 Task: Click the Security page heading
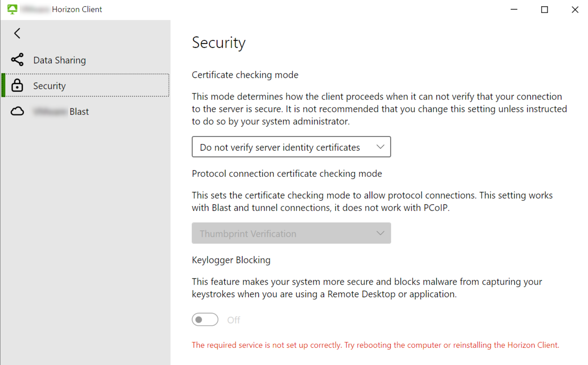click(x=219, y=43)
